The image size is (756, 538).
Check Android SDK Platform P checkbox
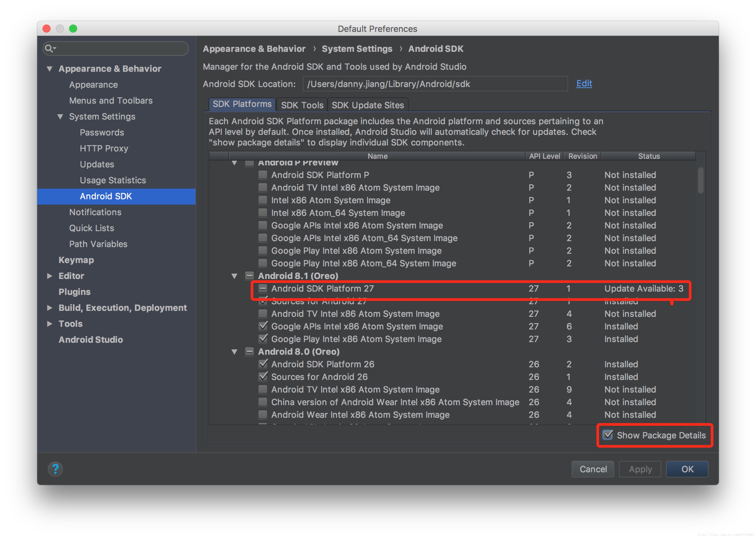[263, 175]
